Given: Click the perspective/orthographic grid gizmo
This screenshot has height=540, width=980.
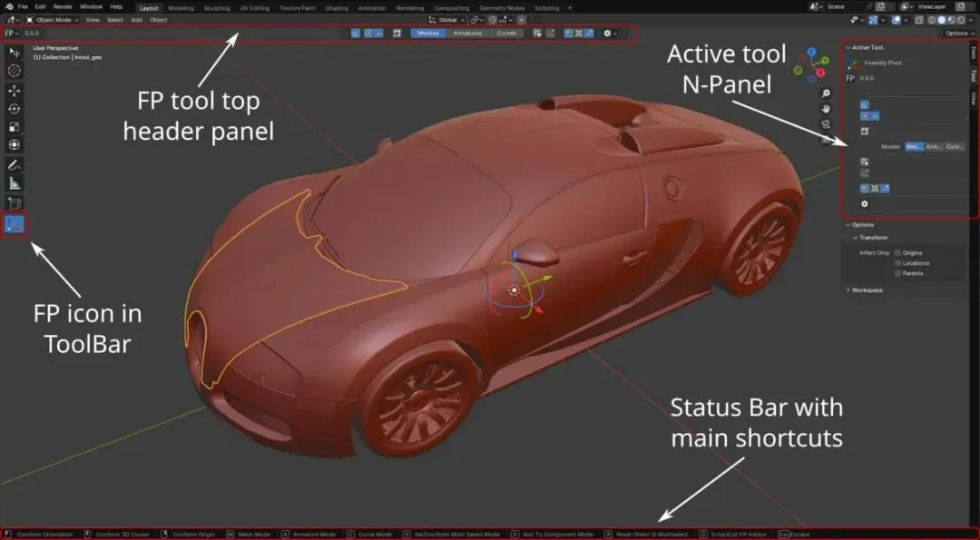Looking at the screenshot, I should (x=826, y=140).
